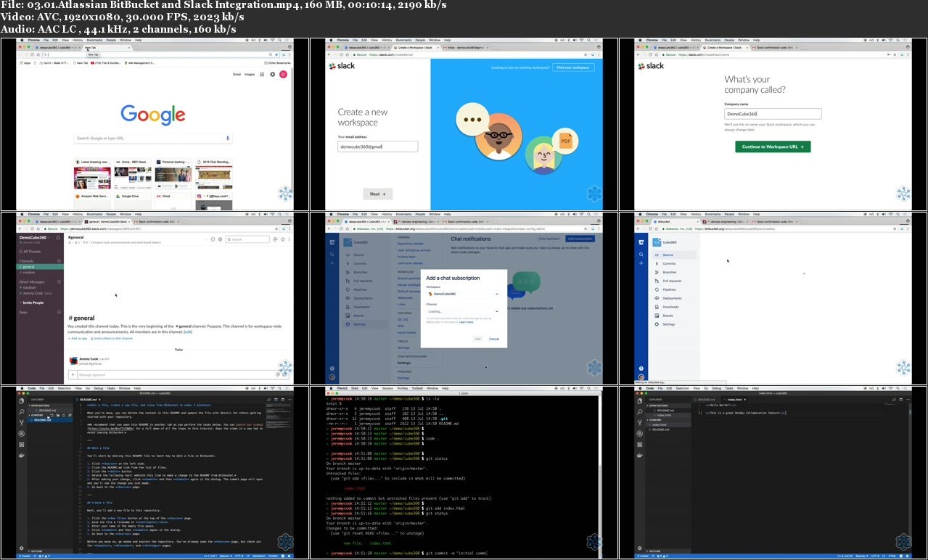The image size is (928, 560).
Task: Click the plus icon next to Apps in Slack
Action: (59, 312)
